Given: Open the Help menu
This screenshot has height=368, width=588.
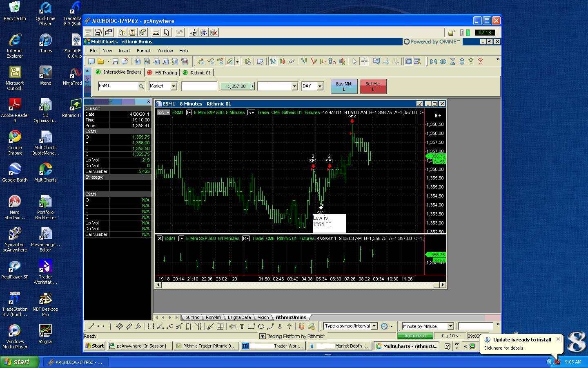Looking at the screenshot, I should [x=183, y=51].
